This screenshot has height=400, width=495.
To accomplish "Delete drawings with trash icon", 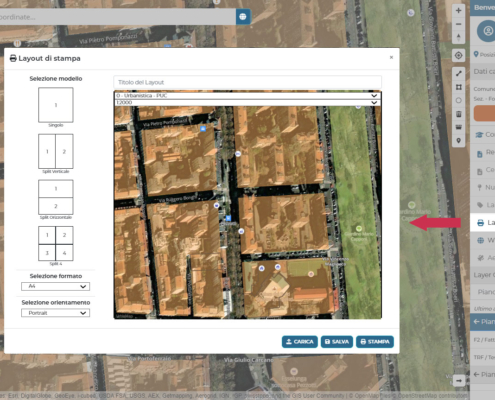I will [459, 114].
